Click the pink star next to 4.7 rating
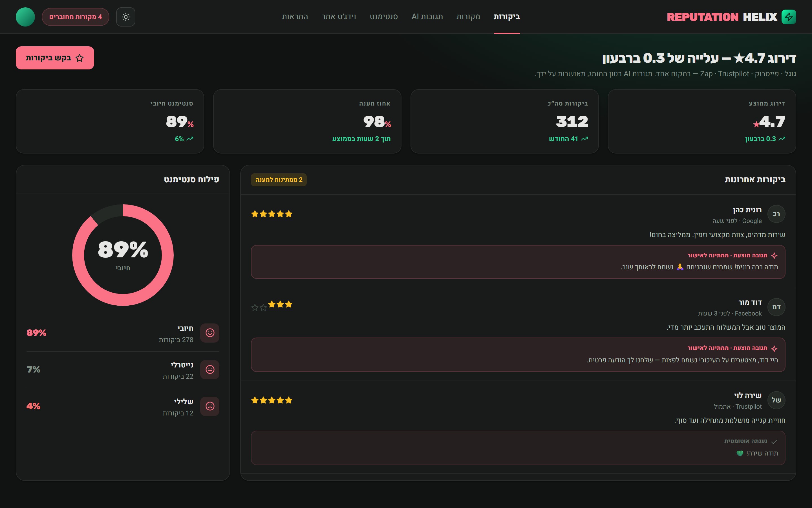Image resolution: width=812 pixels, height=508 pixels. click(x=756, y=125)
